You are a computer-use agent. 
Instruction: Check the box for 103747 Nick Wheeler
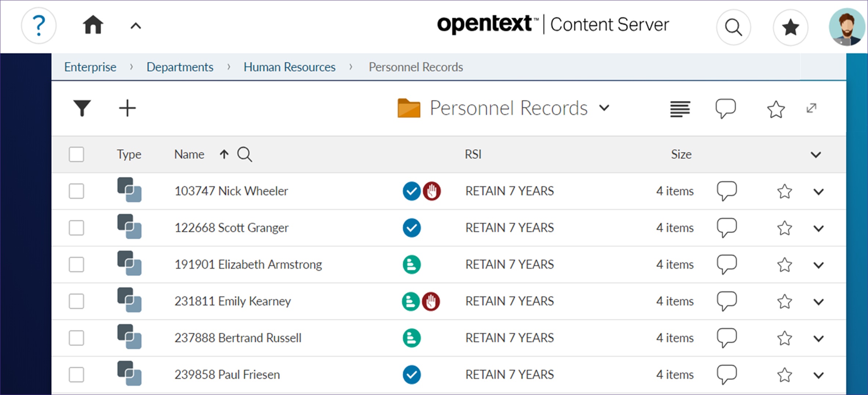[76, 191]
